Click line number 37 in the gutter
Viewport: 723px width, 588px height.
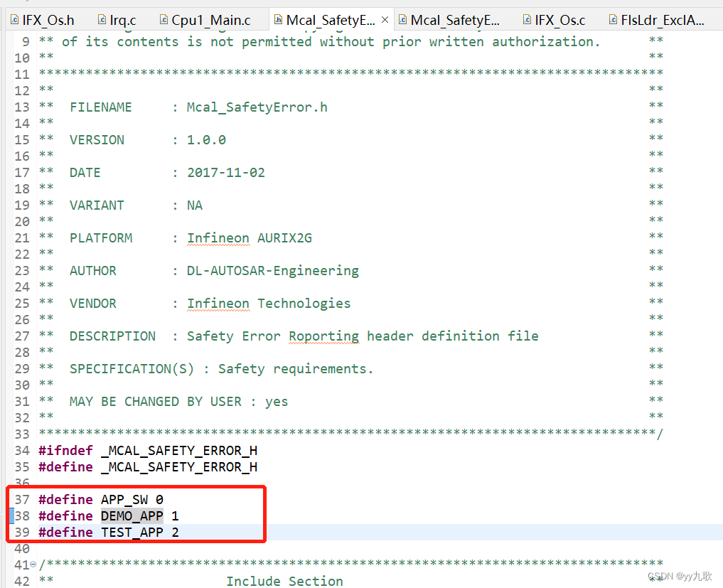22,500
